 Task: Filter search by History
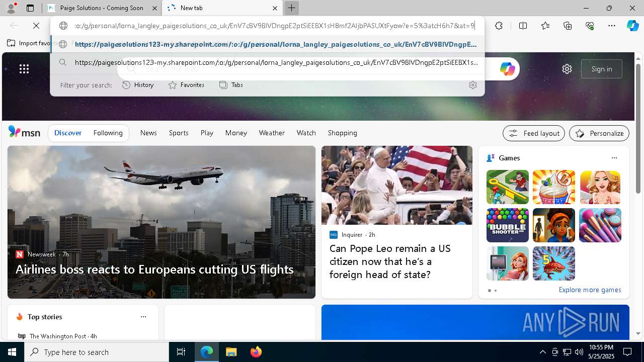coord(138,85)
